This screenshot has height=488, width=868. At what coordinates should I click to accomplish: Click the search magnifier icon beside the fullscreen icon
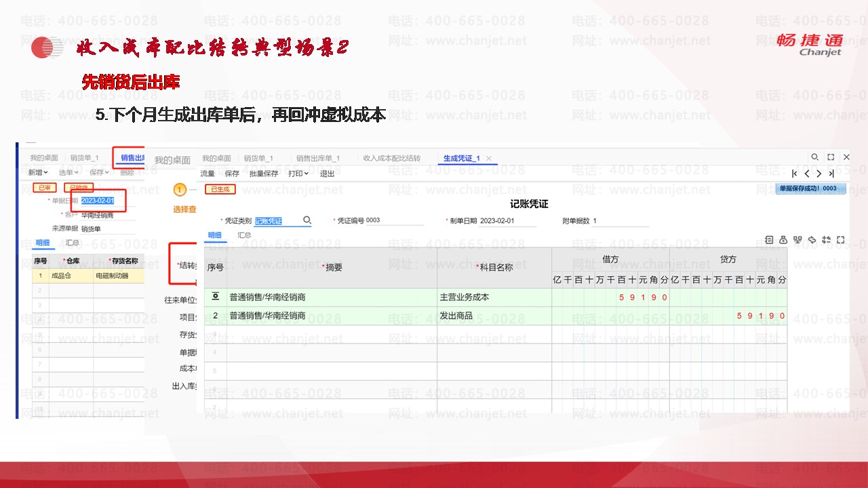[x=815, y=157]
